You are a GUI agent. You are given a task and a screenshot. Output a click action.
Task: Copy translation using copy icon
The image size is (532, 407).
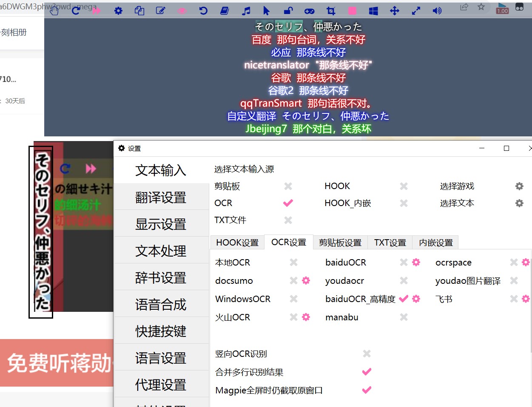[139, 11]
